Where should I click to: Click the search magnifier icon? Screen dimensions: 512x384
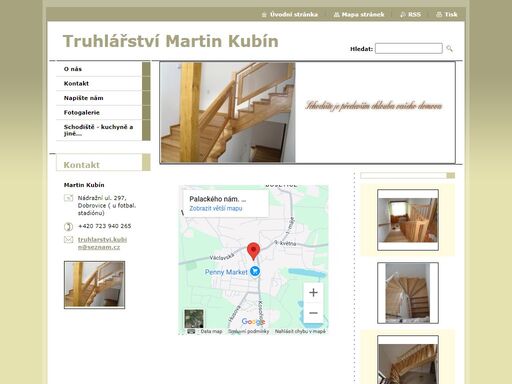coord(449,49)
